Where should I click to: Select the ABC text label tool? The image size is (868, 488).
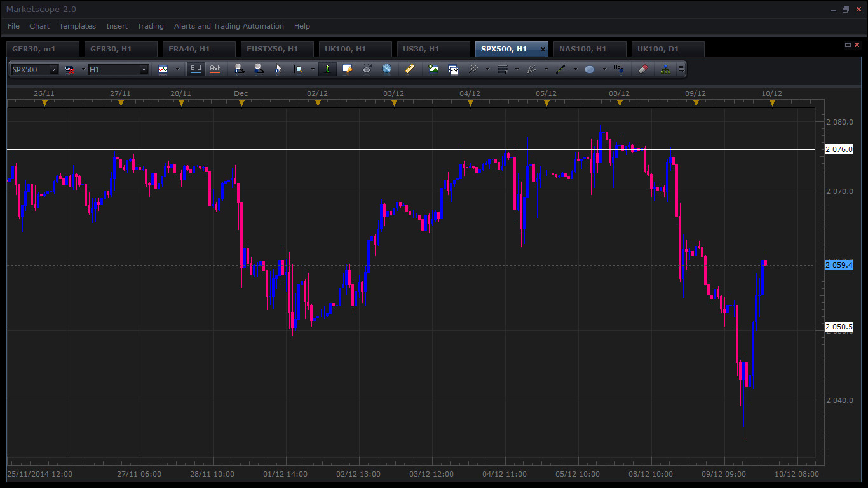point(619,69)
